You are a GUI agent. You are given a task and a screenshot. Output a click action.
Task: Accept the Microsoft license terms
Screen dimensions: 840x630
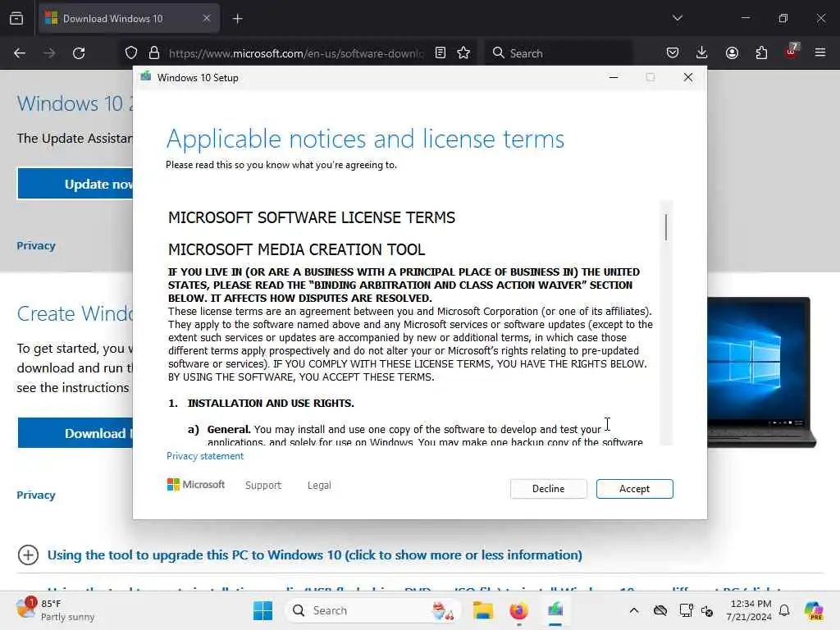634,489
